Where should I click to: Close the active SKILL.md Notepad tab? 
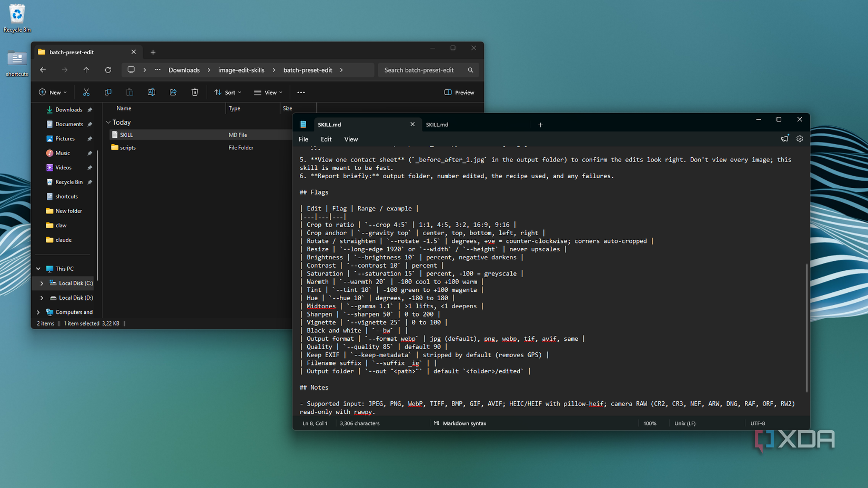point(412,125)
